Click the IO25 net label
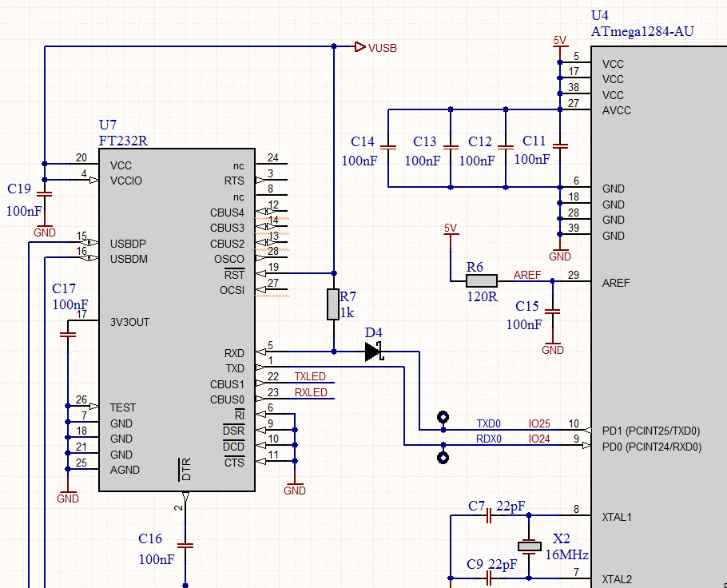This screenshot has width=727, height=588. point(539,423)
